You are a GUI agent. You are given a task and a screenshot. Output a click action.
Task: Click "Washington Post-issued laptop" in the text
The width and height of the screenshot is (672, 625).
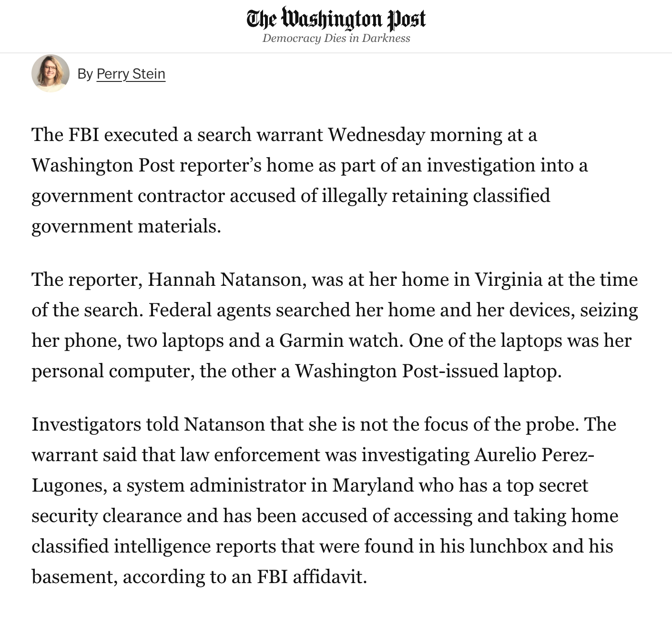(x=428, y=371)
